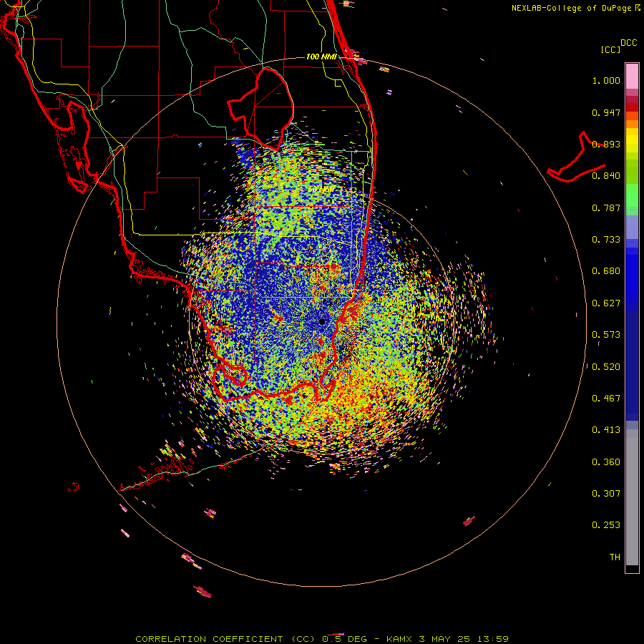The image size is (644, 644).
Task: Click the 0.360 scale value
Action: coord(606,462)
